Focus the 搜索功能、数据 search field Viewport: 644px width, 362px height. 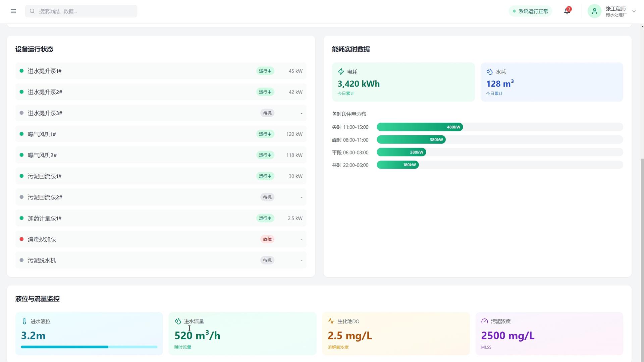[81, 11]
